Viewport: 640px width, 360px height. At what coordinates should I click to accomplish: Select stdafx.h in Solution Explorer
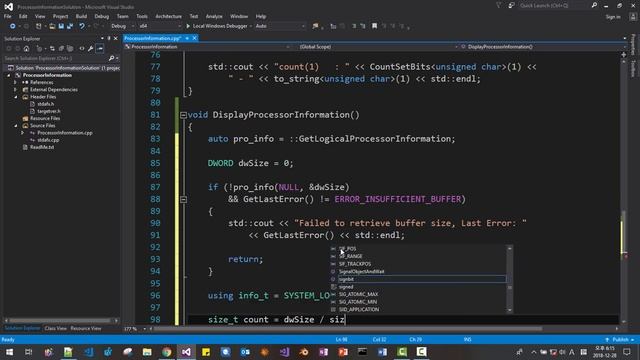(x=45, y=104)
